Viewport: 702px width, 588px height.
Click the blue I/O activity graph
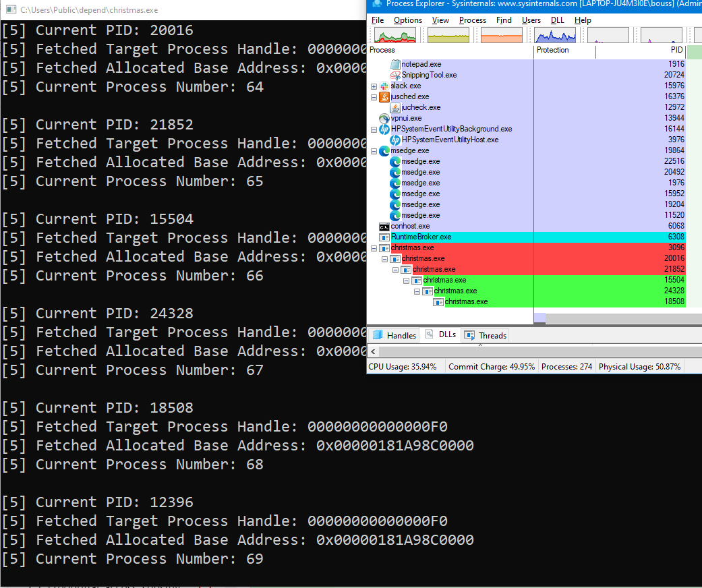coord(555,35)
